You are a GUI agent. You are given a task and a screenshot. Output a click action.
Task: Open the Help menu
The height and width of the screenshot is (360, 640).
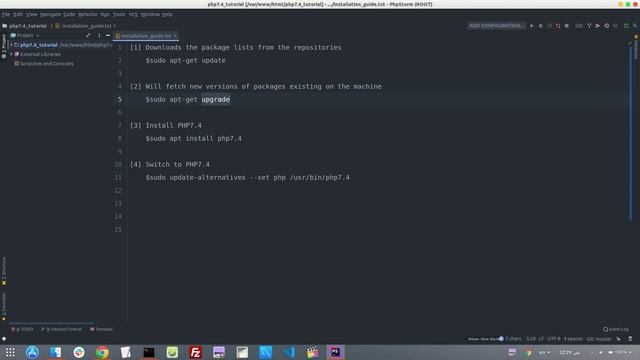[x=167, y=14]
